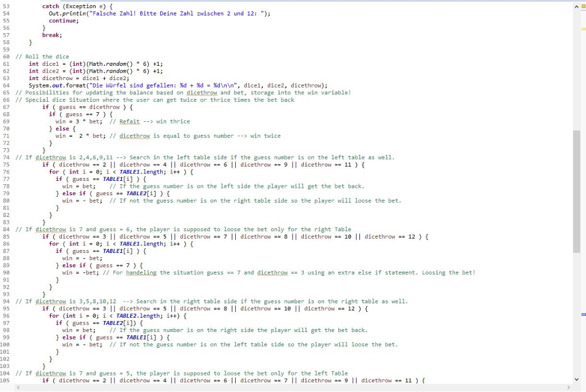Screen dimensions: 586x392
Task: Click the underlined word 'Refait' on line 69
Action: tap(129, 121)
